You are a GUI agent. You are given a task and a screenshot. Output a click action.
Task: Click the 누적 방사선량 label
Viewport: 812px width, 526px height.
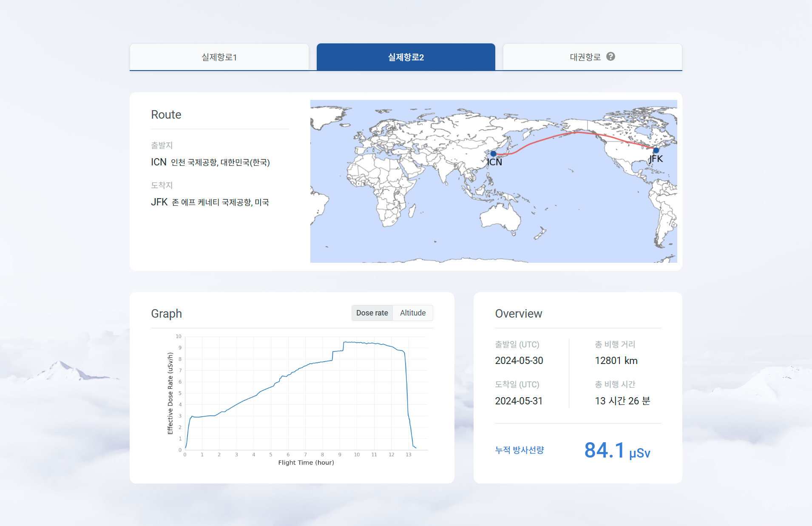point(520,450)
